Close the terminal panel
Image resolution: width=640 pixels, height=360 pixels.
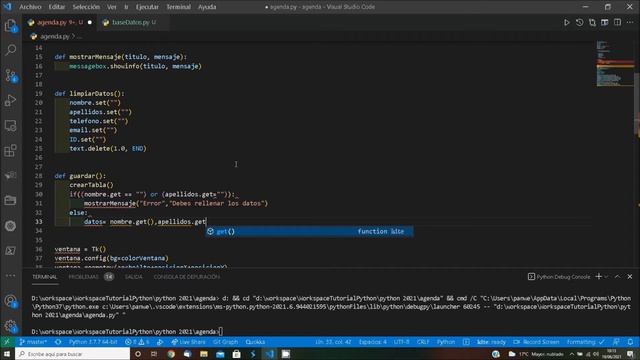630,277
